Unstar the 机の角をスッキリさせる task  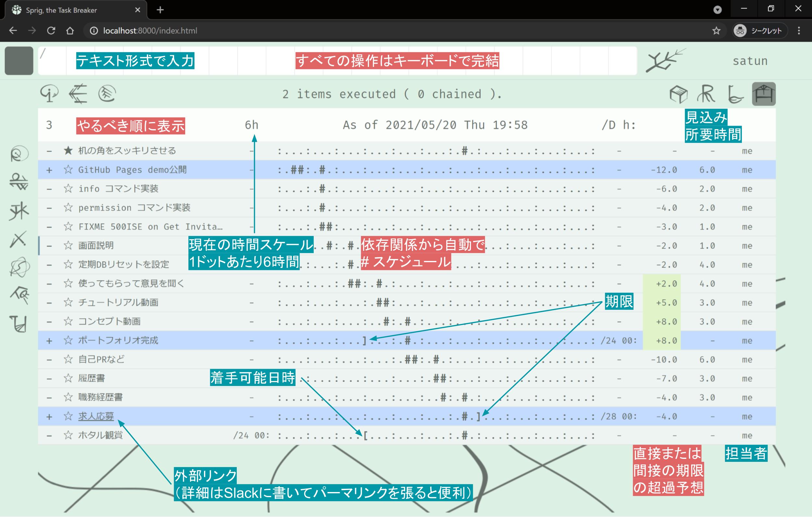pos(68,151)
